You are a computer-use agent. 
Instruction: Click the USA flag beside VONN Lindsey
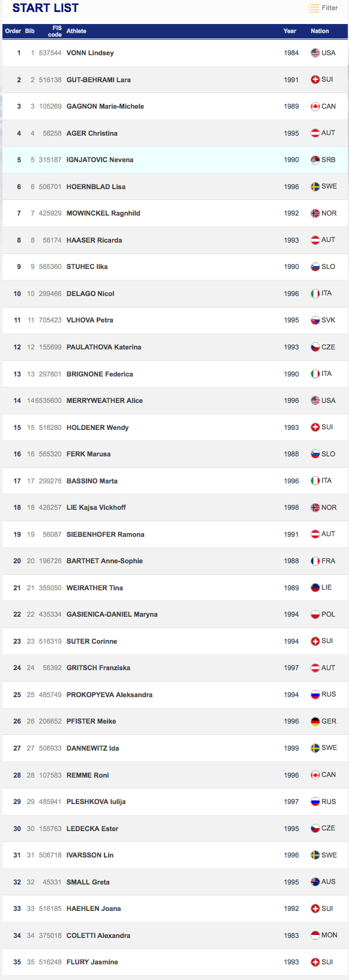[315, 53]
